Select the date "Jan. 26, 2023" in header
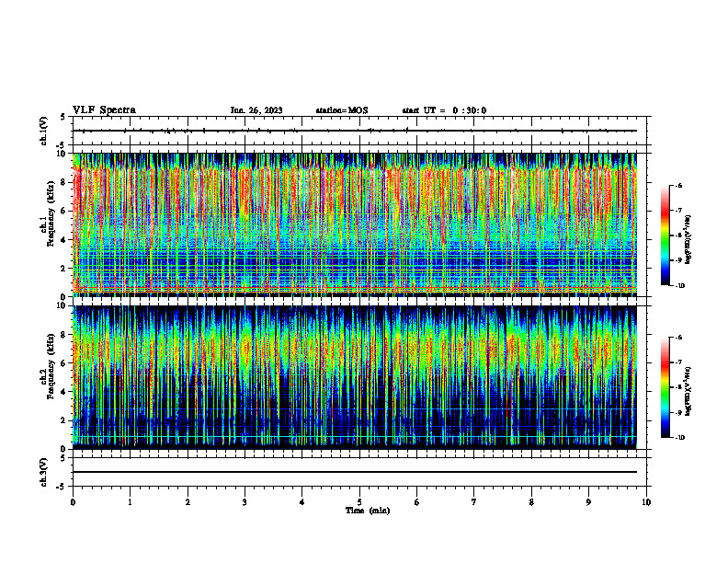This screenshot has width=728, height=563. click(256, 110)
